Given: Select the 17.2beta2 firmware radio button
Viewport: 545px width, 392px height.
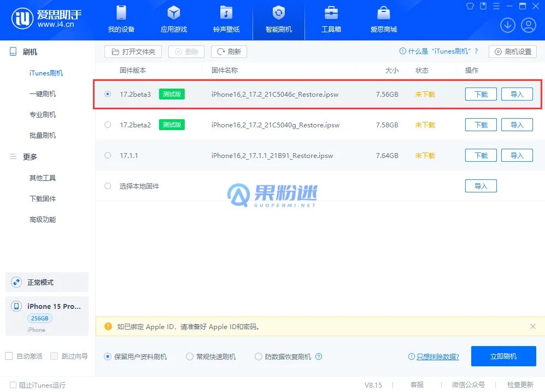Looking at the screenshot, I should [108, 125].
